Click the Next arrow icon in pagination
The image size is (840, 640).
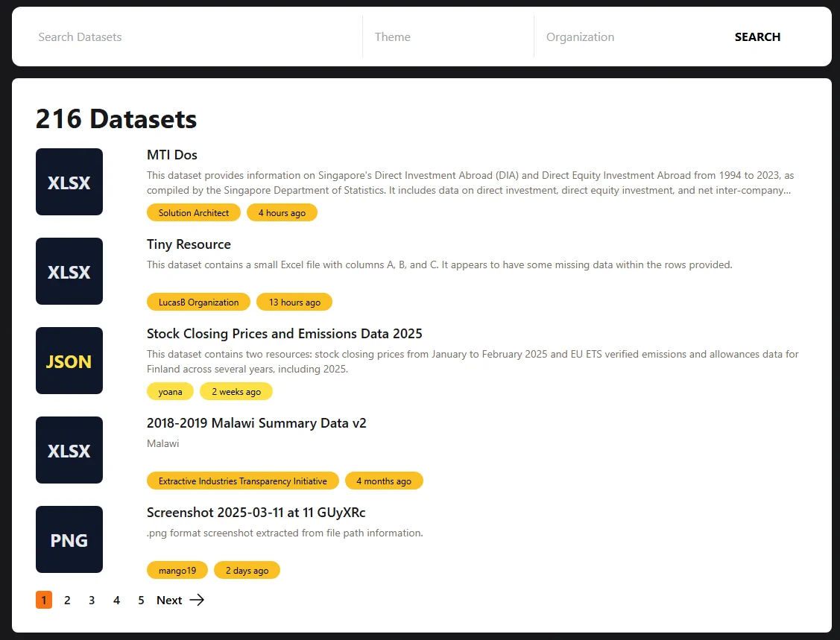[197, 600]
